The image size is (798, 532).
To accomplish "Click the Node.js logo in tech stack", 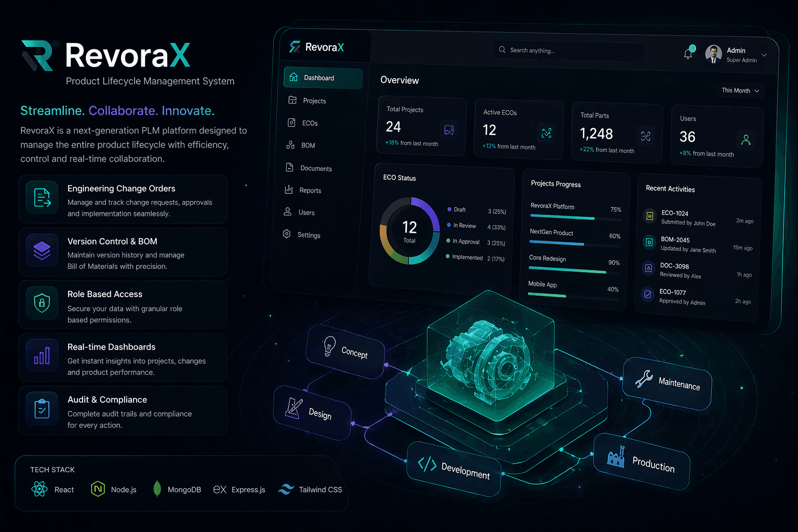I will [98, 489].
